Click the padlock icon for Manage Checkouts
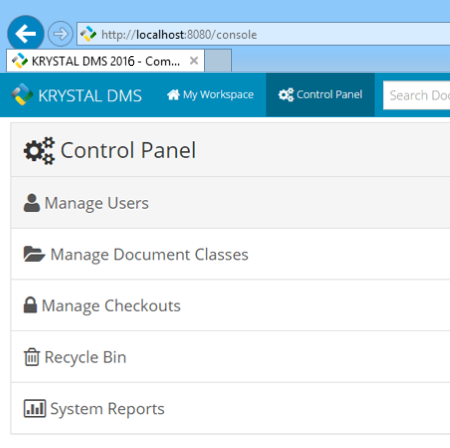Viewport: 450px width, 448px height. 30,305
